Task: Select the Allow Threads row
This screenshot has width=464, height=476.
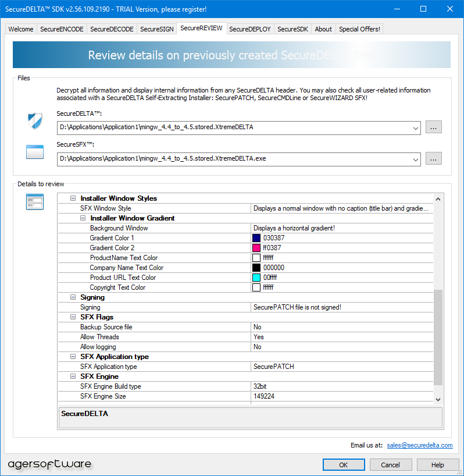Action: pos(245,337)
